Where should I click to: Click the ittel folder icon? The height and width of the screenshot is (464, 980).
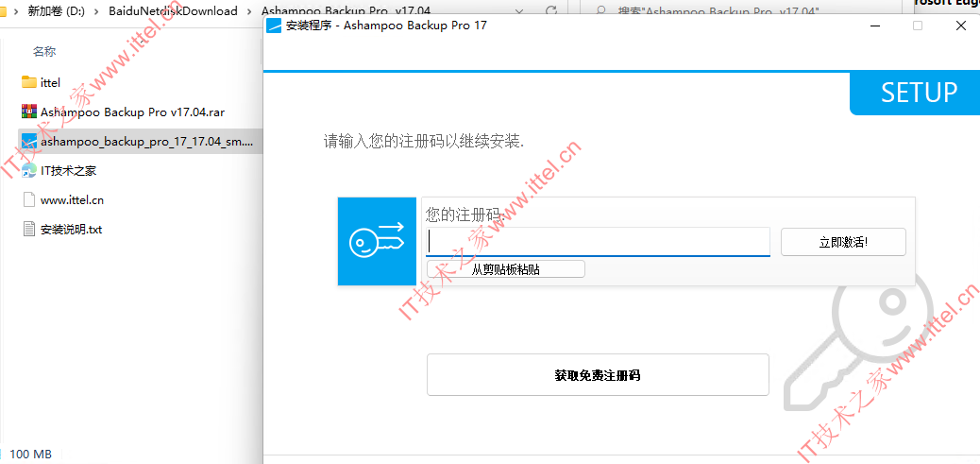[x=28, y=82]
